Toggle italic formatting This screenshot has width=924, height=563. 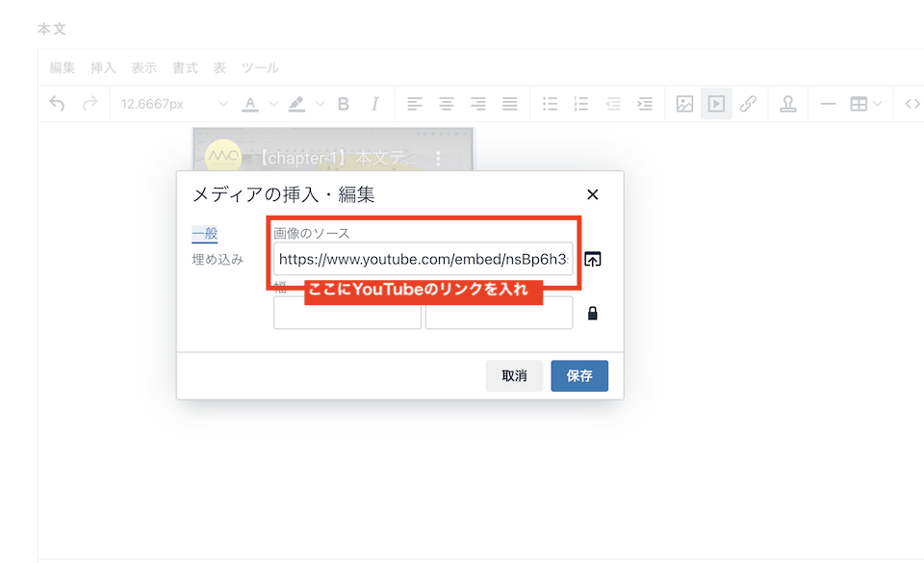(375, 104)
